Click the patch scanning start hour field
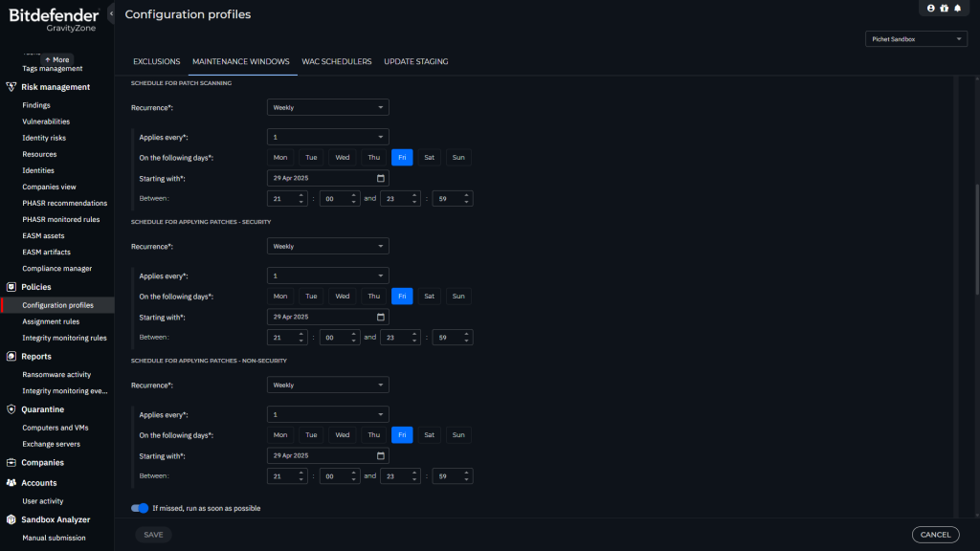Screen dimensions: 980x551 point(287,199)
